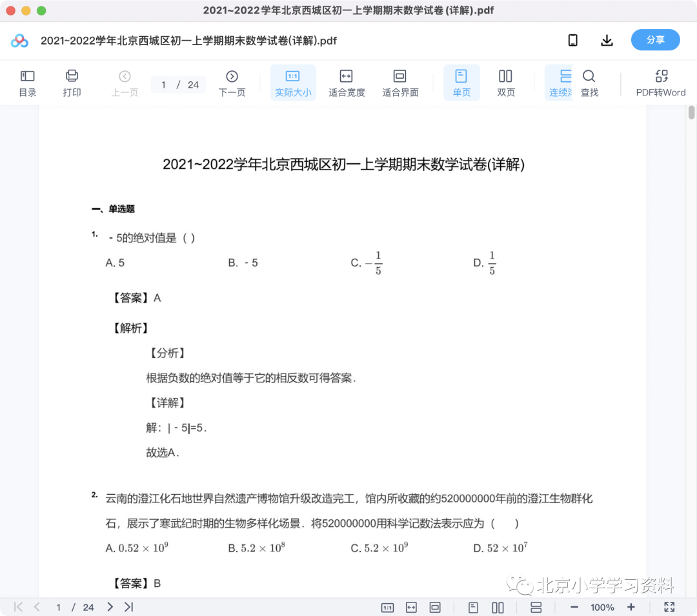The image size is (697, 616).
Task: Click bottom bar actual size 1:1 icon
Action: click(388, 607)
